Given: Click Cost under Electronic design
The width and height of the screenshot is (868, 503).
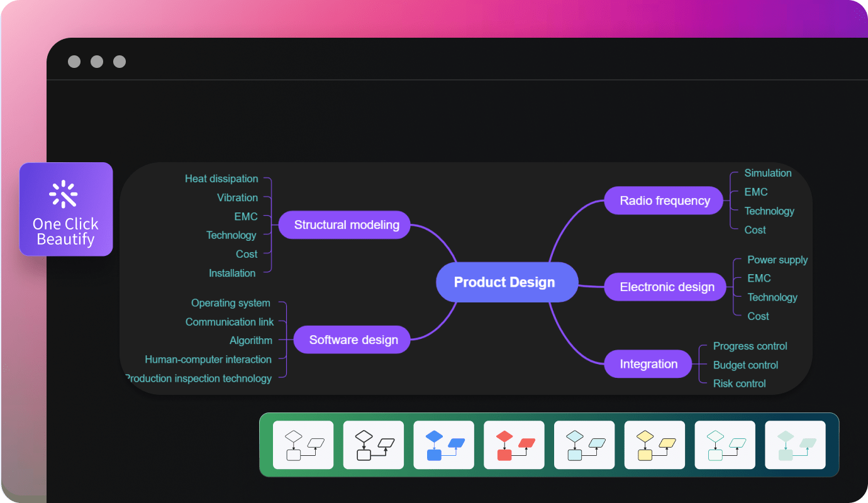Looking at the screenshot, I should [x=758, y=316].
